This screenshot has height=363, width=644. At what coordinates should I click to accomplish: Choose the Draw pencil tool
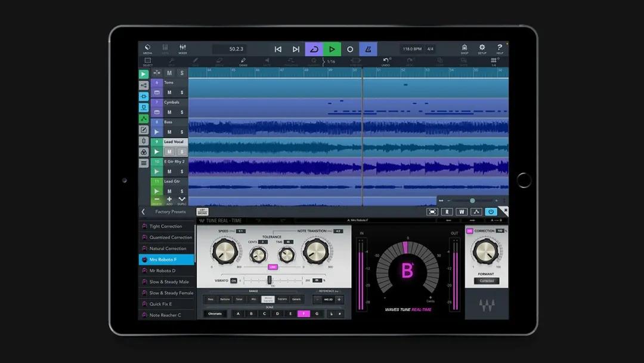coord(243,61)
